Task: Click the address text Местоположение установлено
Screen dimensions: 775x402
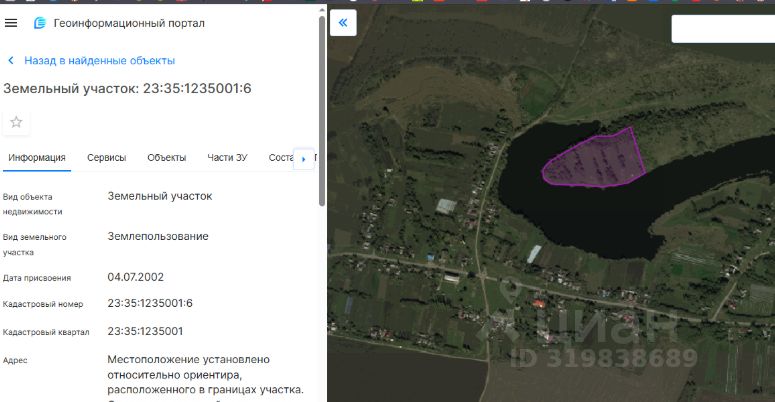Action: 188,359
